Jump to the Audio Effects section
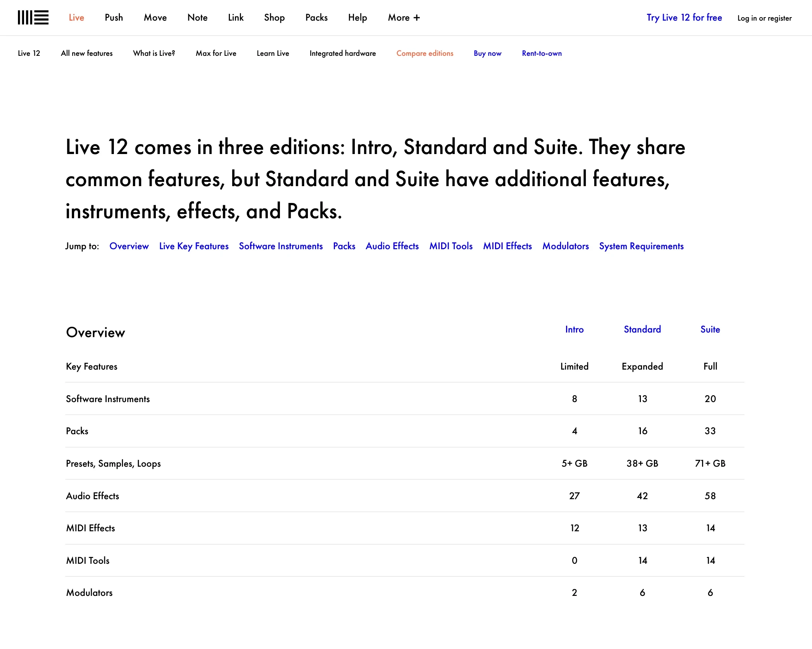The image size is (812, 649). click(392, 246)
